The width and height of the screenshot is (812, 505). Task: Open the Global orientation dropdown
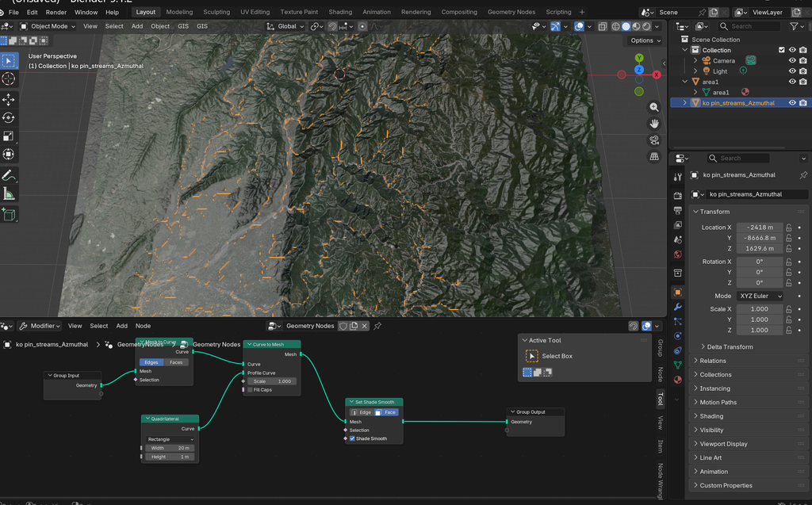pyautogui.click(x=285, y=26)
